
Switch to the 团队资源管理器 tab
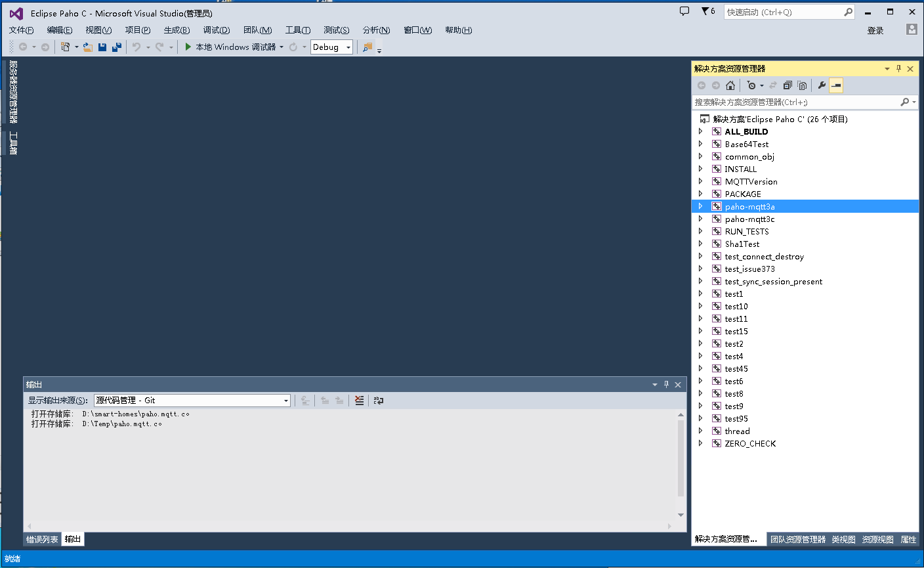click(x=798, y=539)
